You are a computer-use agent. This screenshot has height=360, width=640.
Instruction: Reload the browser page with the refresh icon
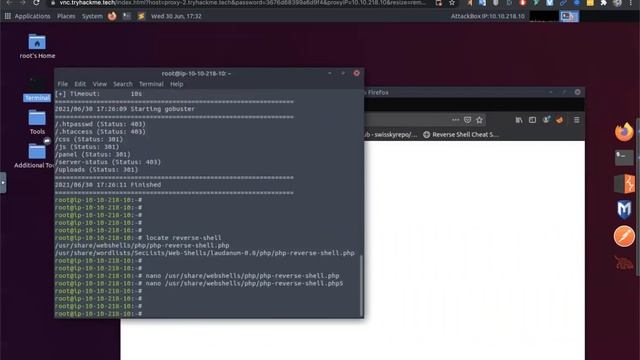tap(36, 3)
